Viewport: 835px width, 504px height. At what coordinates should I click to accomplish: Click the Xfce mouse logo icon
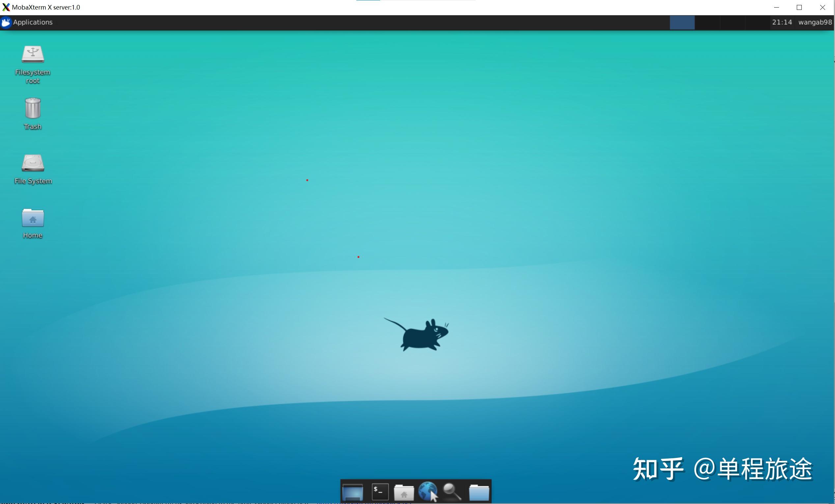point(6,22)
